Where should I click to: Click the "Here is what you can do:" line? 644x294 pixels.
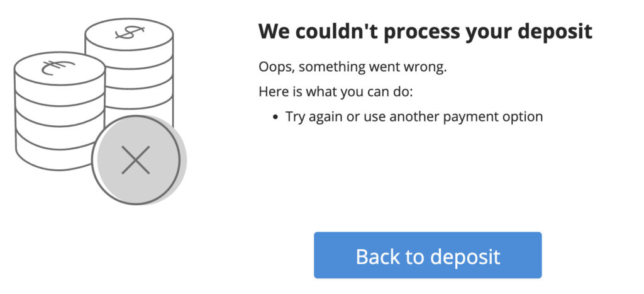pos(335,92)
